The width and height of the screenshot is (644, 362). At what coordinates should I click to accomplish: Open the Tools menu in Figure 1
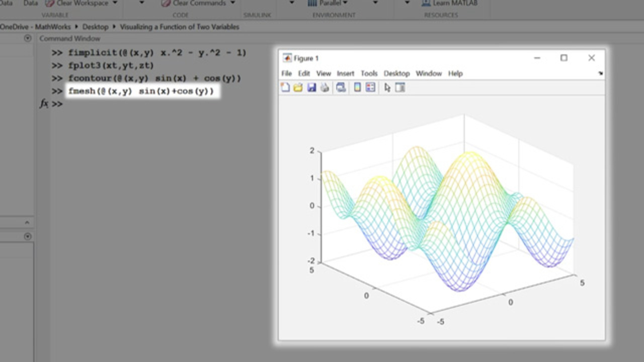pos(369,73)
